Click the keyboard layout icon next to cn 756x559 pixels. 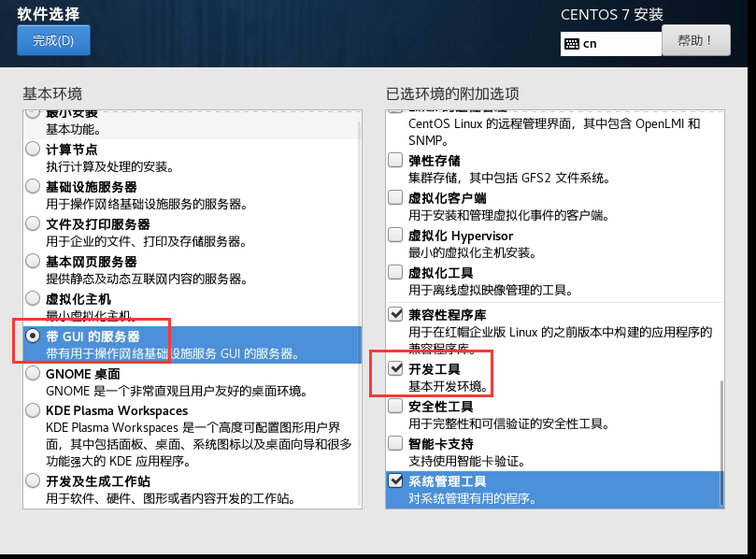572,44
